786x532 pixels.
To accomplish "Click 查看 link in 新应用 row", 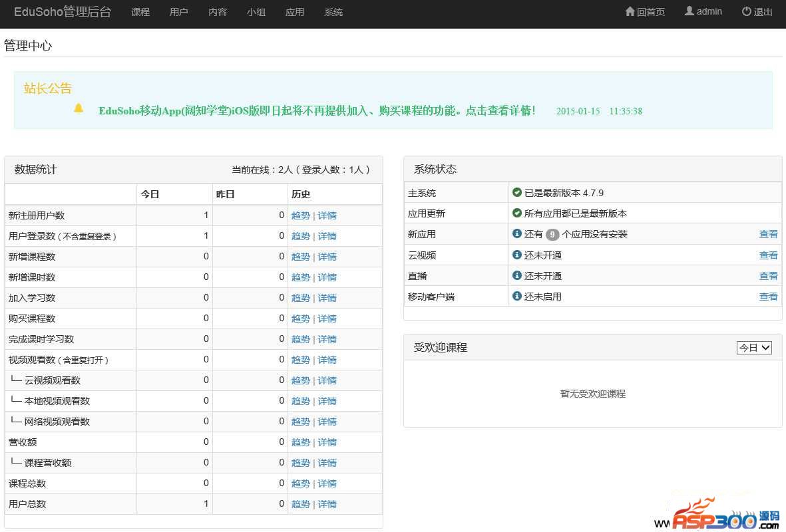I will pyautogui.click(x=768, y=234).
